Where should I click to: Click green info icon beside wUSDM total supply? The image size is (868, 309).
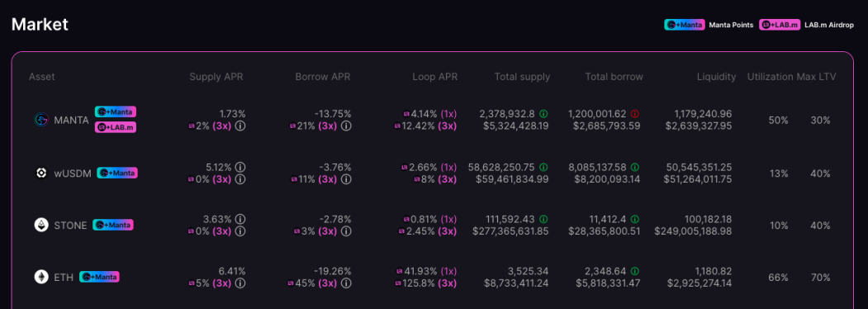coord(543,167)
